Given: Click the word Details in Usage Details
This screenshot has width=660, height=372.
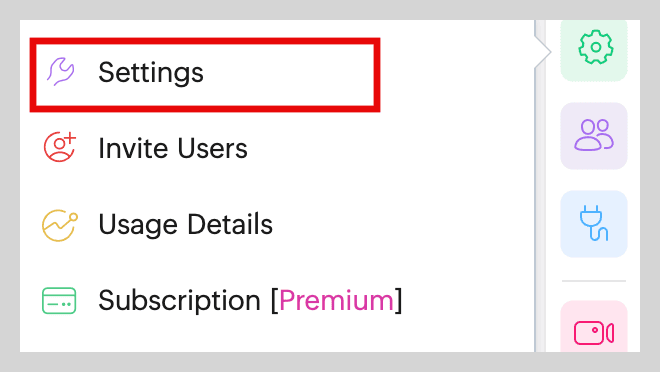Looking at the screenshot, I should pos(230,224).
